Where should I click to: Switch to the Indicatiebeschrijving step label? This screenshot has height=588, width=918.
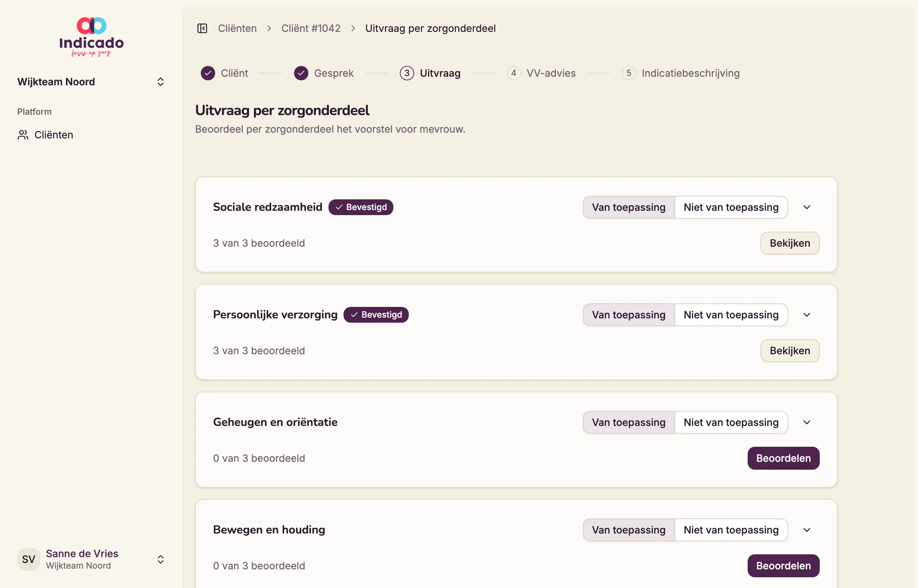(x=690, y=73)
